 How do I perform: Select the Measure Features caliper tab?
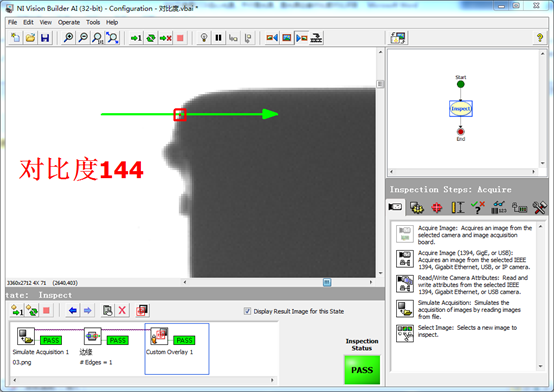pos(458,207)
